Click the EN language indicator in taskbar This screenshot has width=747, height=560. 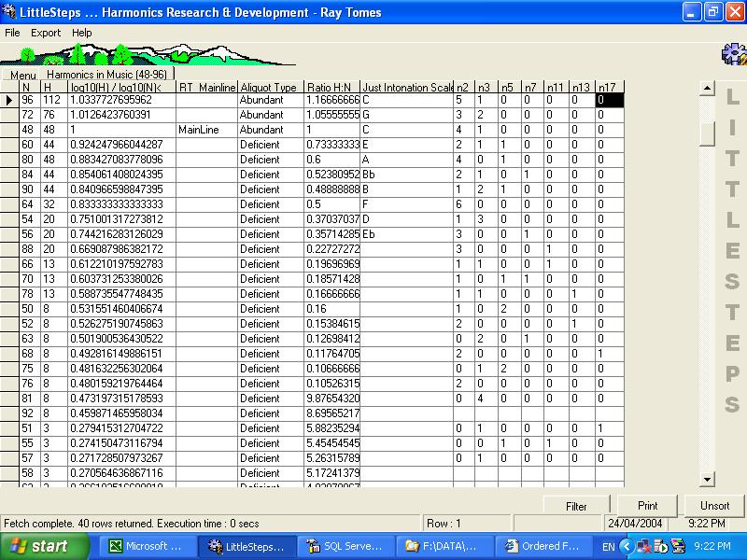click(x=608, y=545)
